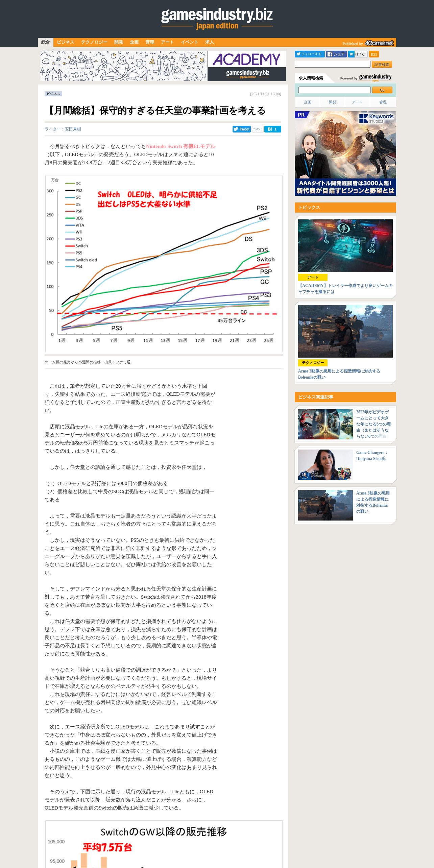Click the 求人情報検索 heading
434x868 pixels.
click(x=311, y=78)
